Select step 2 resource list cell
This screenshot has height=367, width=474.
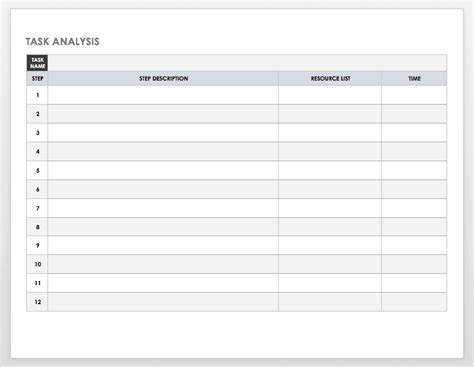(330, 114)
